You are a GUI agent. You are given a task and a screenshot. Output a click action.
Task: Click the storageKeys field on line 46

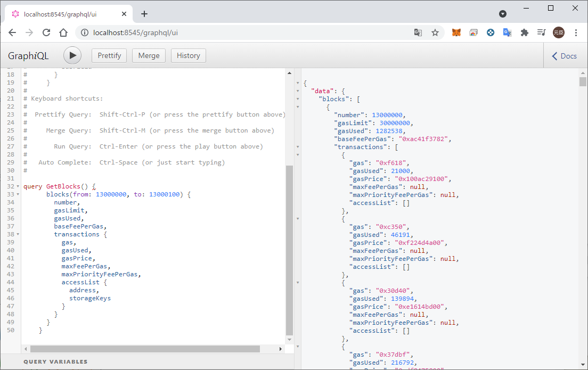click(90, 299)
